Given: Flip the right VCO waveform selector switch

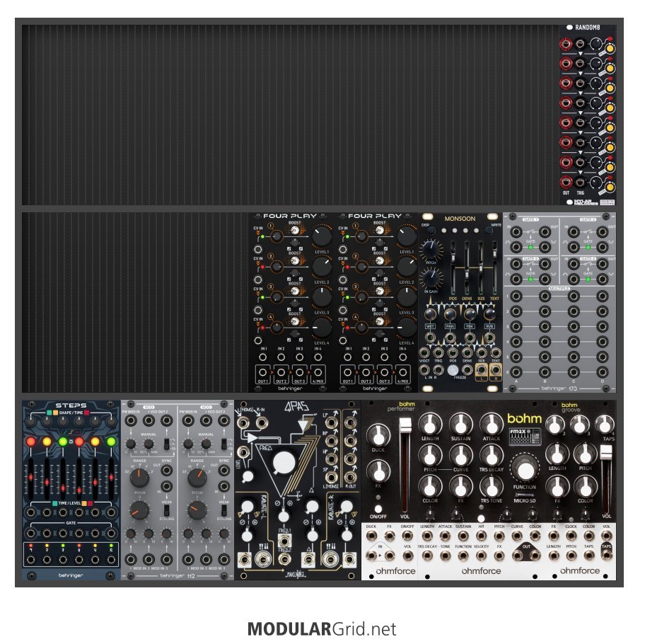Looking at the screenshot, I should click(223, 444).
